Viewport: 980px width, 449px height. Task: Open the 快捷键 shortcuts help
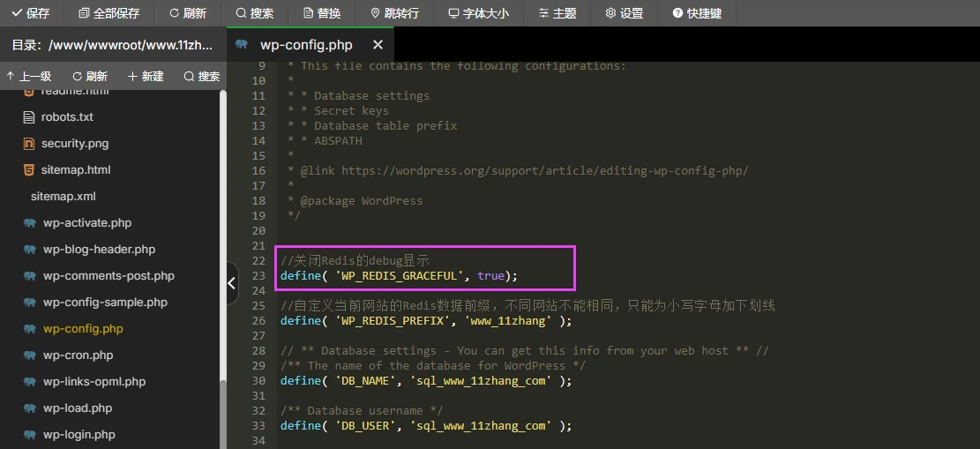coord(698,13)
